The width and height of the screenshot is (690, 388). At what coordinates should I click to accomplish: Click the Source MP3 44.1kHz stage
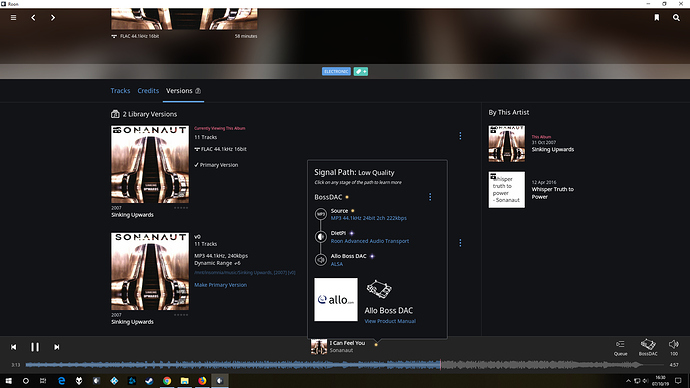pos(368,218)
